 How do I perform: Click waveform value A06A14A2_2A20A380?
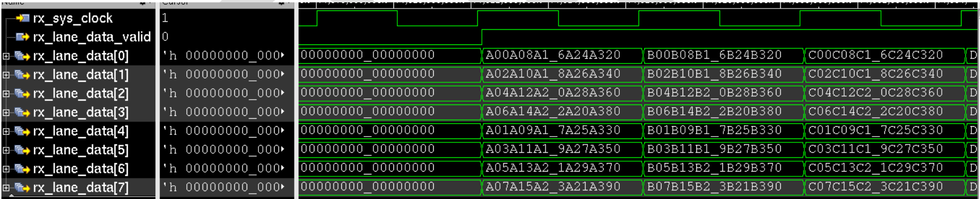click(553, 112)
